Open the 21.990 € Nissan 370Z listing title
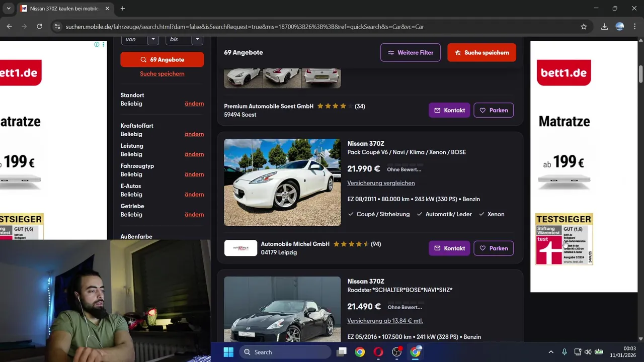Screen dimensions: 644x362 (366, 144)
